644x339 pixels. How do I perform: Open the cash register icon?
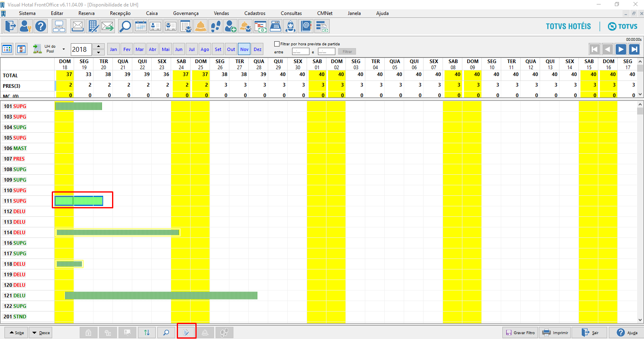point(275,26)
